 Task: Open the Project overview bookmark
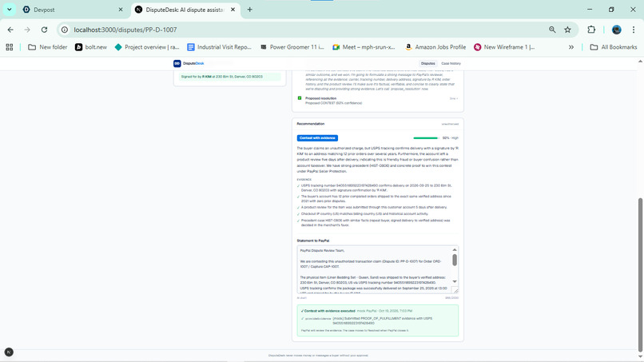tap(147, 47)
